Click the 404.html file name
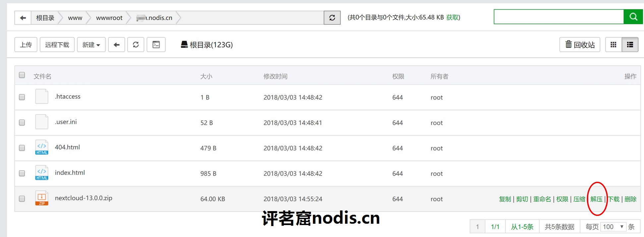 [x=67, y=147]
